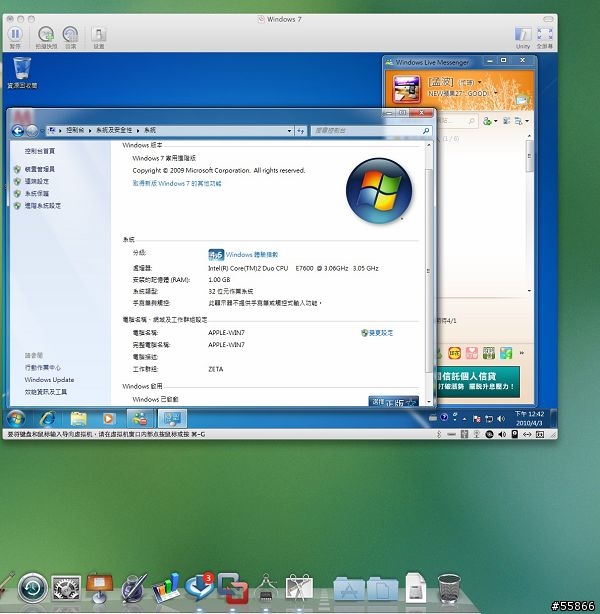Viewport: 600px width, 614px height.
Task: Open Control Panel Home link in sidebar
Action: (40, 151)
